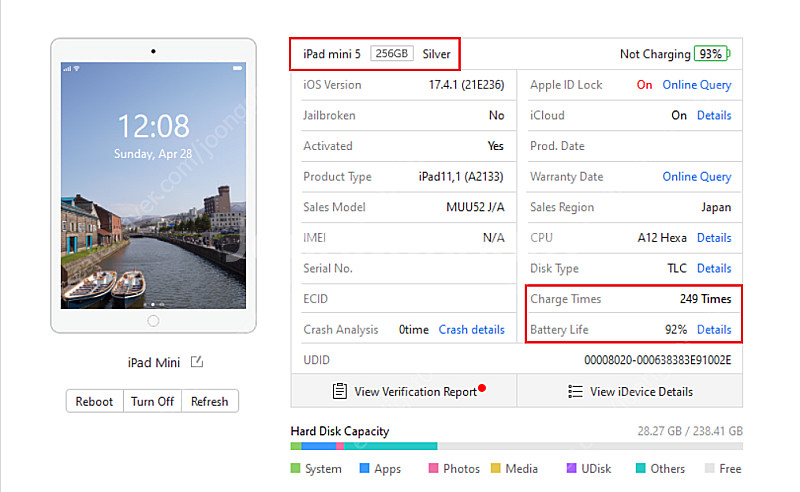This screenshot has height=492, width=800.
Task: Click the verification report document icon
Action: 340,391
